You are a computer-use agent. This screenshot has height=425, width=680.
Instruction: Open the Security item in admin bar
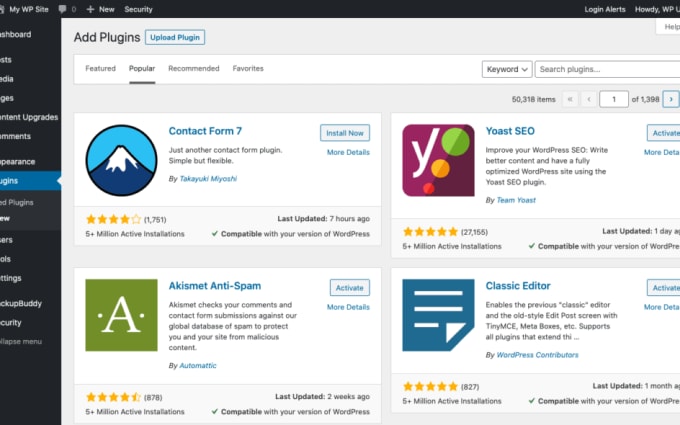[x=138, y=9]
